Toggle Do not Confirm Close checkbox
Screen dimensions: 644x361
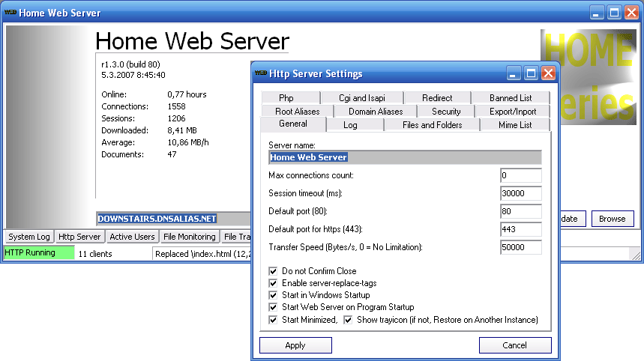(x=273, y=271)
